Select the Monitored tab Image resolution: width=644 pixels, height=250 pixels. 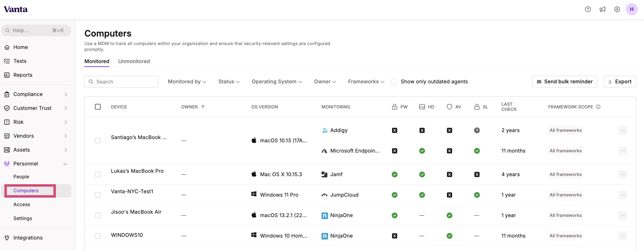tap(97, 61)
